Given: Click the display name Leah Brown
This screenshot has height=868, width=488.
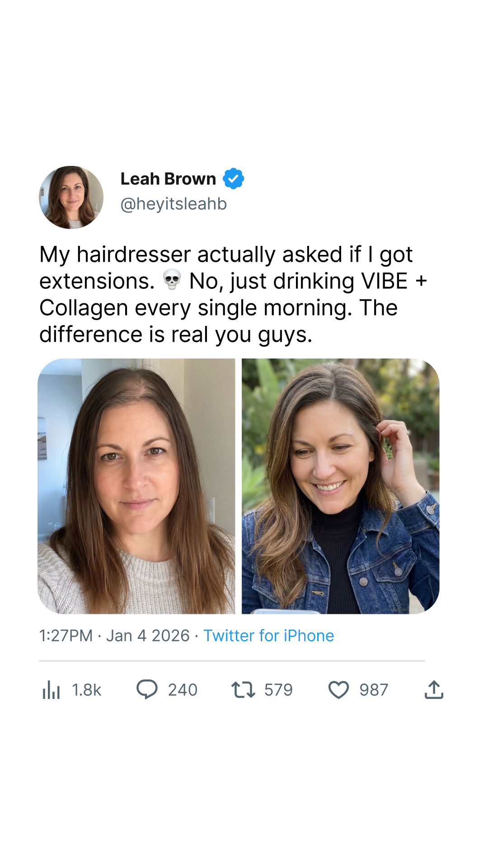Looking at the screenshot, I should [168, 179].
